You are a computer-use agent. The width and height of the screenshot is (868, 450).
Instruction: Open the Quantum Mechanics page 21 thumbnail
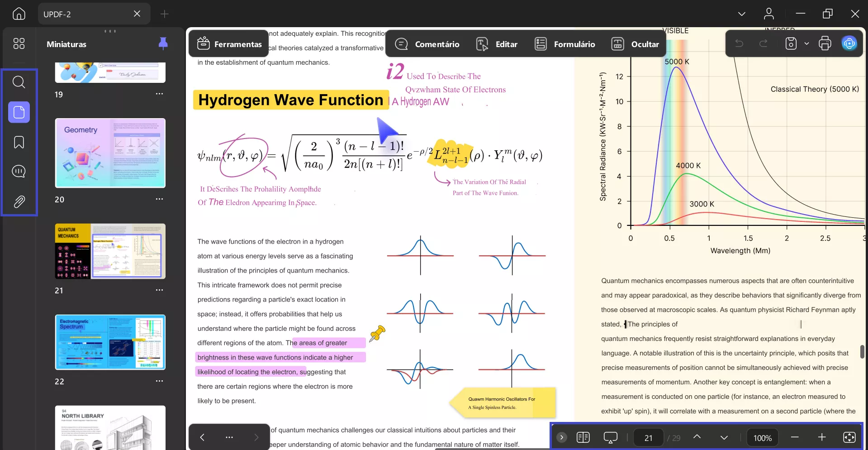click(x=110, y=251)
